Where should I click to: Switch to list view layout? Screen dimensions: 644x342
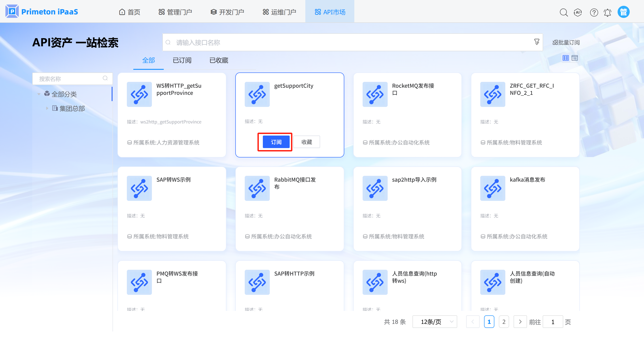[x=575, y=58]
